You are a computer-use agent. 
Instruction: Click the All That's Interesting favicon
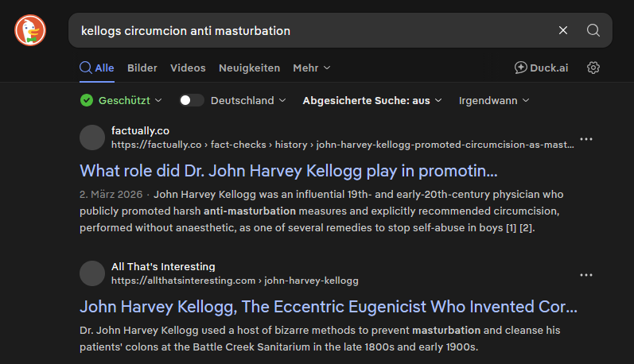[92, 273]
